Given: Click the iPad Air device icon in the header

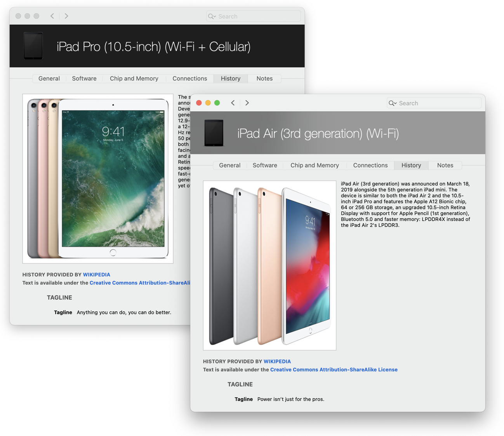Looking at the screenshot, I should 214,133.
